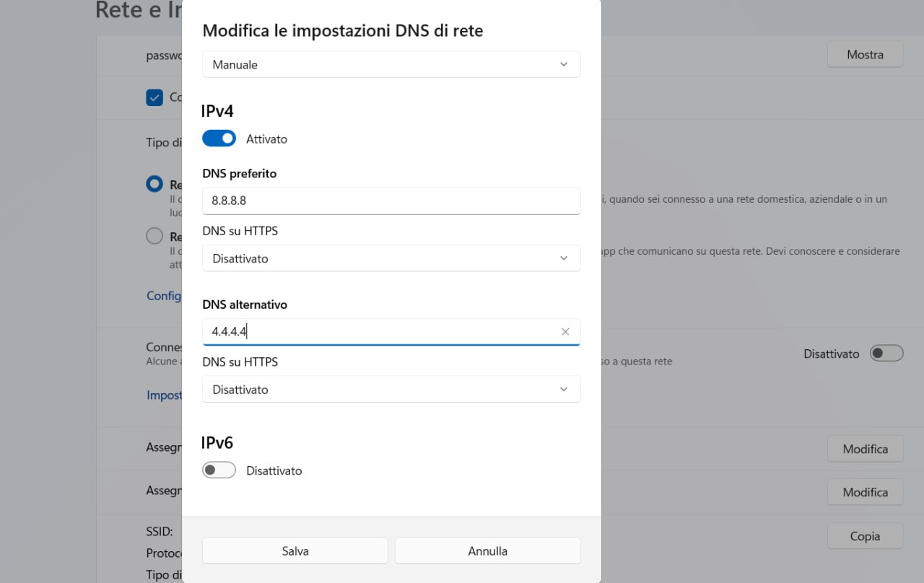The width and height of the screenshot is (924, 583).
Task: Expand DNS su HTTPS dropdown under DNS preferito
Action: (x=391, y=258)
